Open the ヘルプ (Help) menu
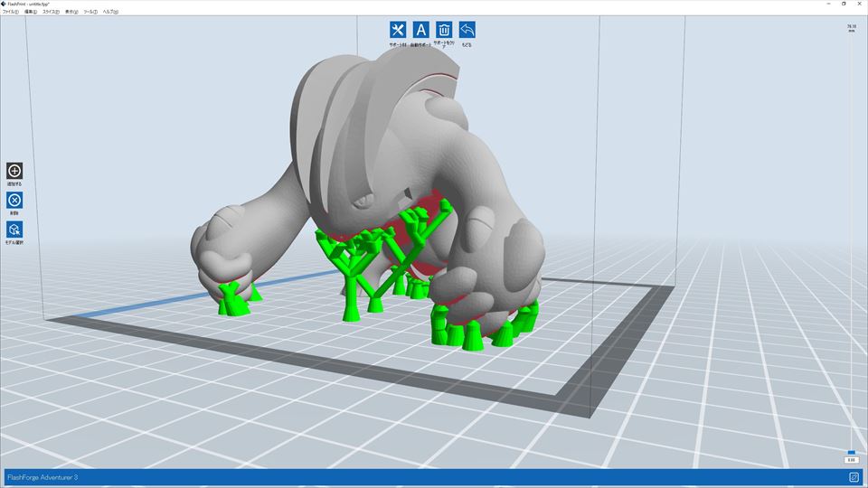This screenshot has width=868, height=488. (110, 12)
